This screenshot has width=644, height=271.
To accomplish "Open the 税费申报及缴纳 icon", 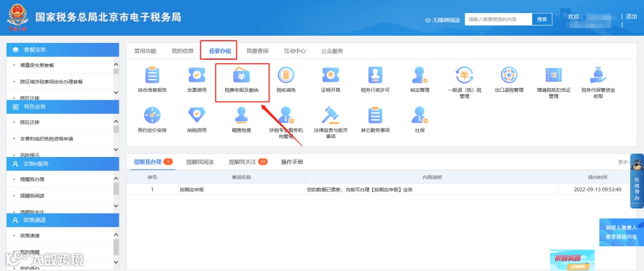I will pyautogui.click(x=241, y=75).
